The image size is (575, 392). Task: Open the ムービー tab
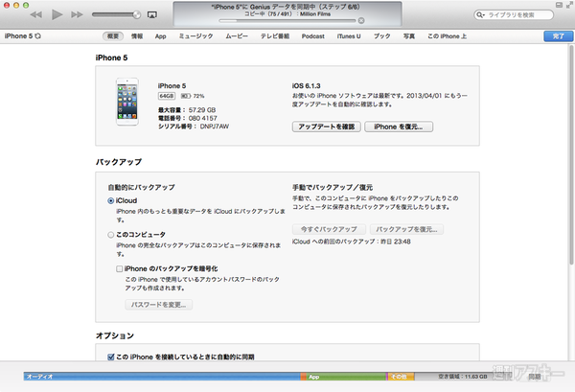(x=237, y=36)
